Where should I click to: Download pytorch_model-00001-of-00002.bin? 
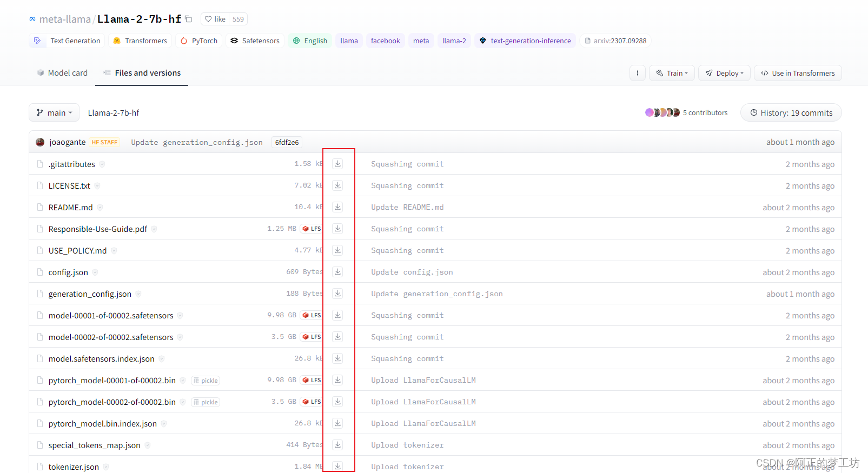tap(337, 380)
